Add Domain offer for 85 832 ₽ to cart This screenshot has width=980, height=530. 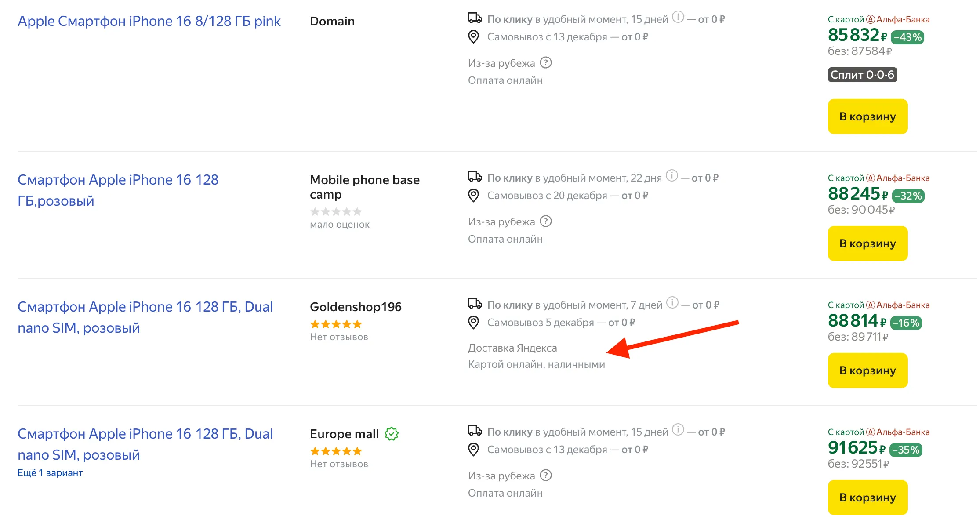[x=867, y=116]
